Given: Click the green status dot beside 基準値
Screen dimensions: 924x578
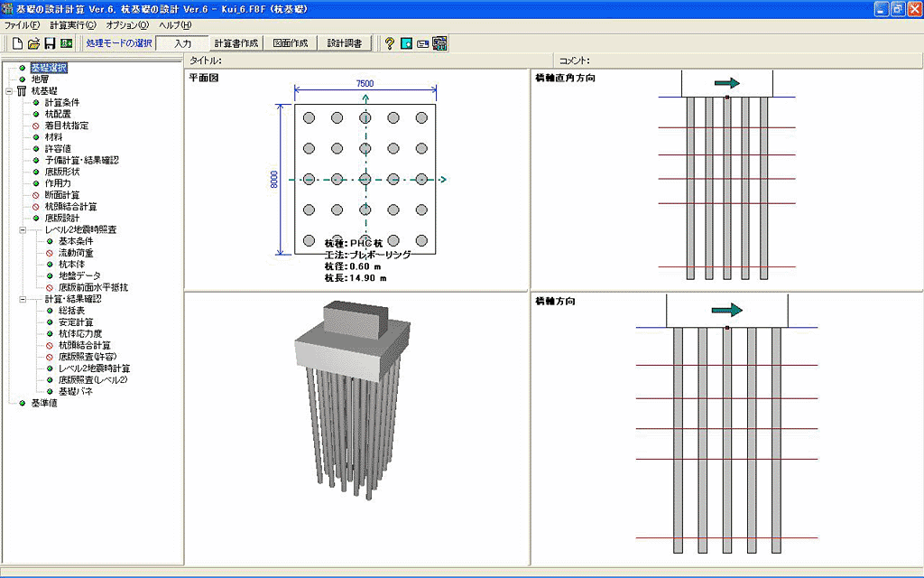Looking at the screenshot, I should click(x=23, y=404).
